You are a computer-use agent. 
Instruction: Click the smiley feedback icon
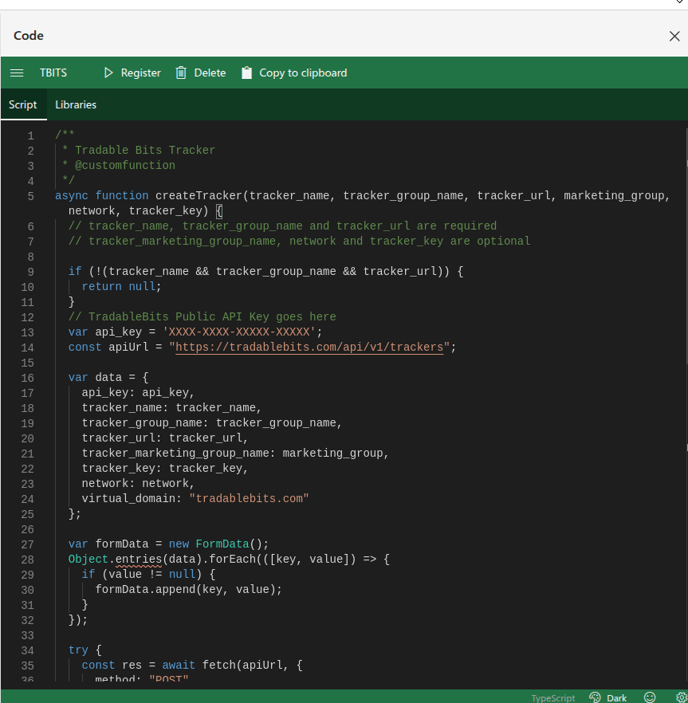(649, 697)
